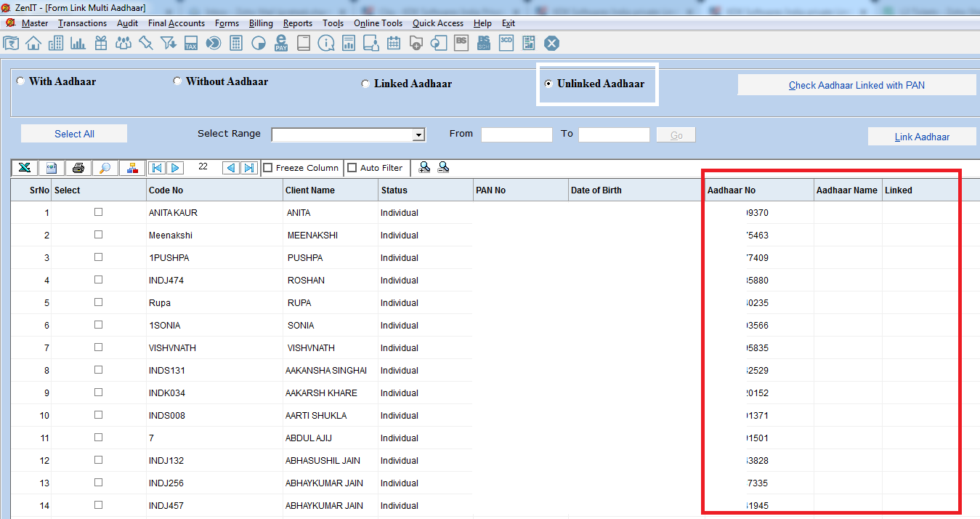Viewport: 980px width, 519px height.
Task: Jump to last record arrow button
Action: (249, 168)
